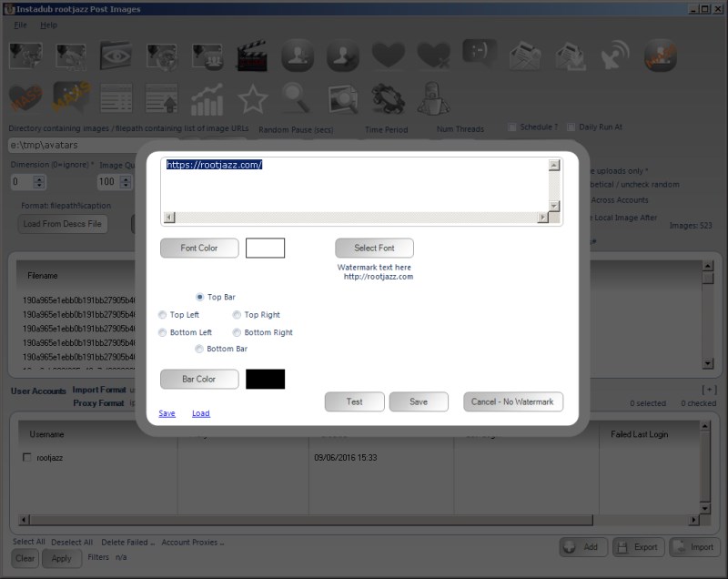
Task: Click the black bar color swatch
Action: [x=265, y=379]
